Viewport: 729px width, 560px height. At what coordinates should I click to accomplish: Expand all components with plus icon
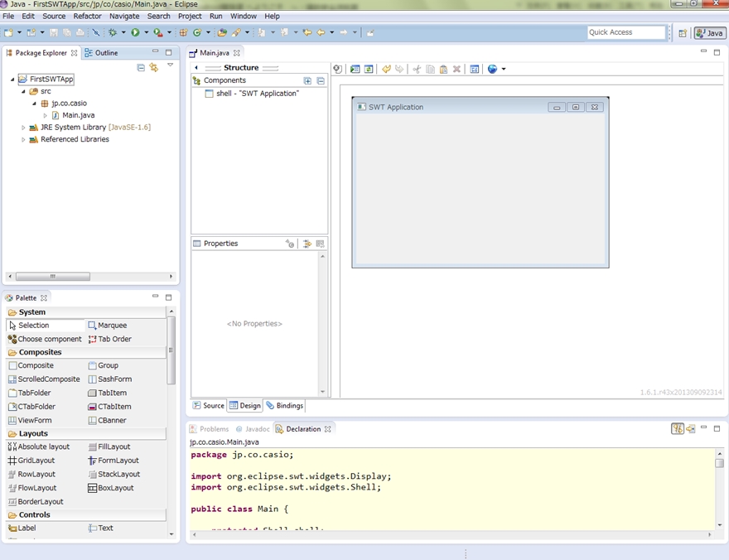coord(307,81)
